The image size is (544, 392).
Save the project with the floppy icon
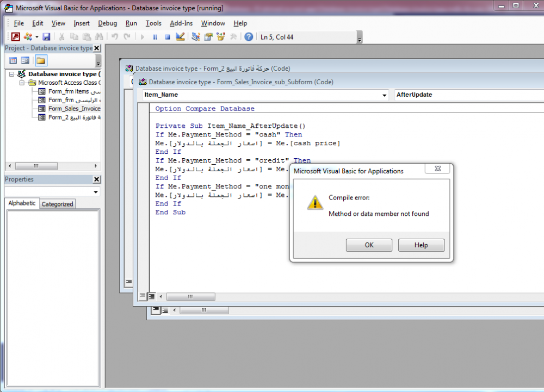46,37
